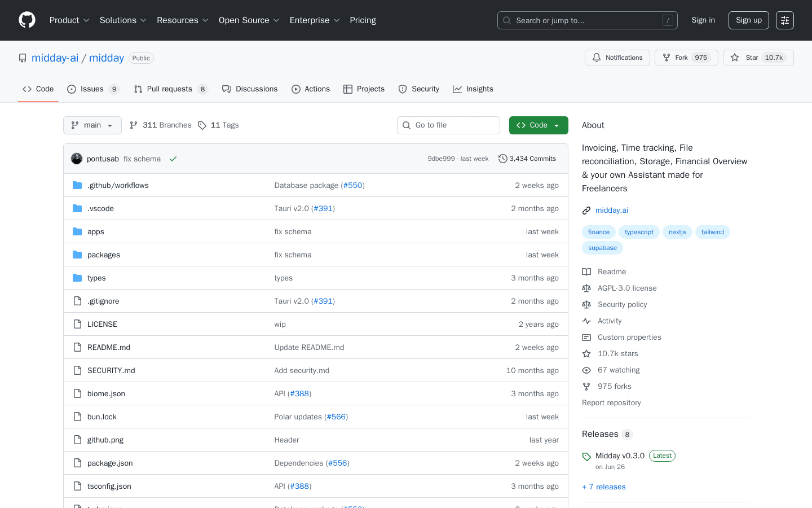Open pull request #550 in .github/workflows row

click(x=353, y=185)
